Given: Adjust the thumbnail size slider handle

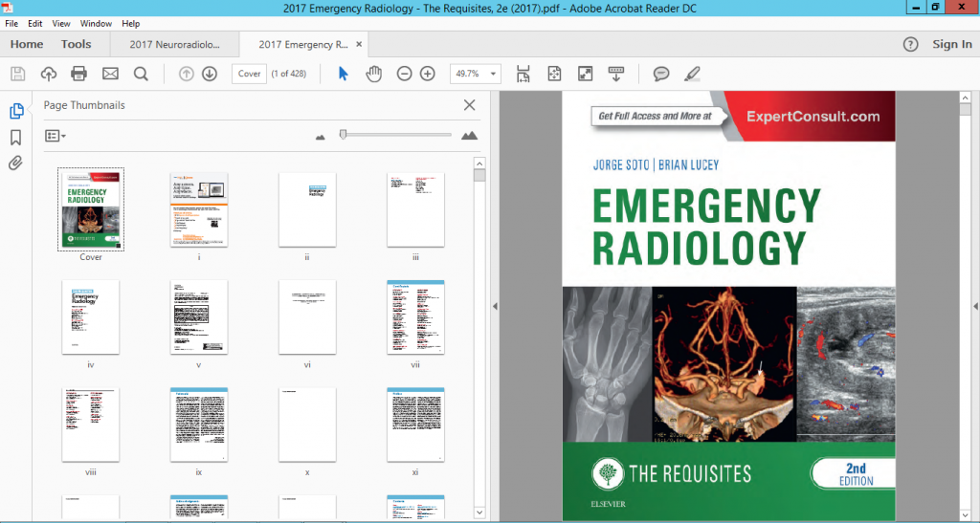Looking at the screenshot, I should coord(343,134).
